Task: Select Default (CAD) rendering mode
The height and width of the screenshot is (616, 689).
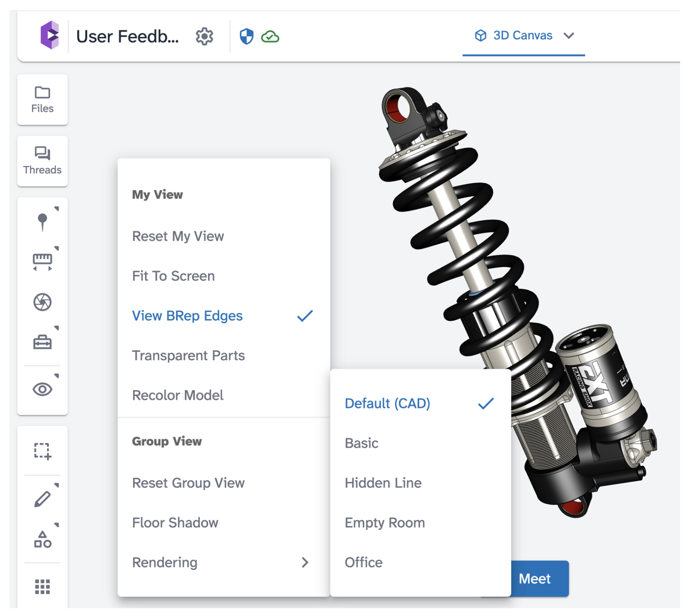Action: click(x=420, y=403)
